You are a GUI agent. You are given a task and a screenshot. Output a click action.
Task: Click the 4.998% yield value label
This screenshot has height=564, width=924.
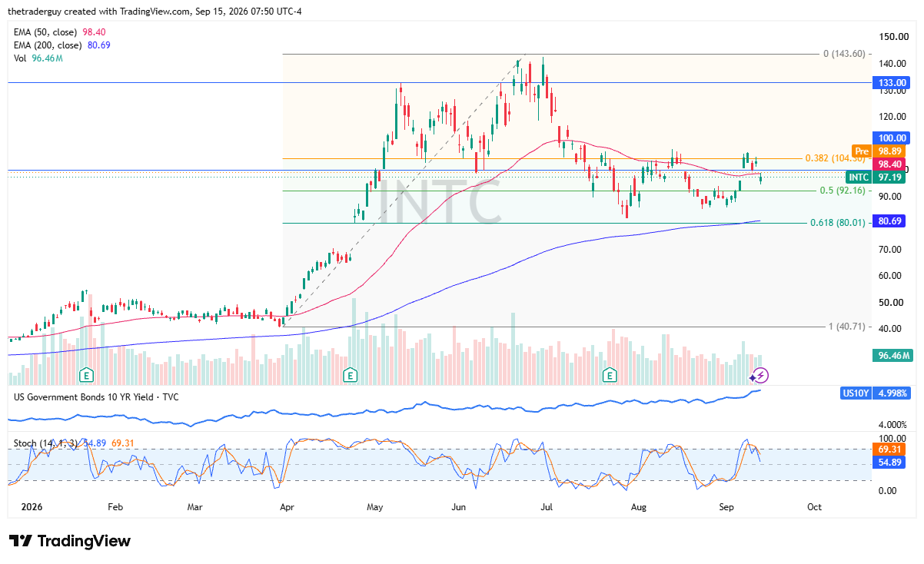(892, 393)
